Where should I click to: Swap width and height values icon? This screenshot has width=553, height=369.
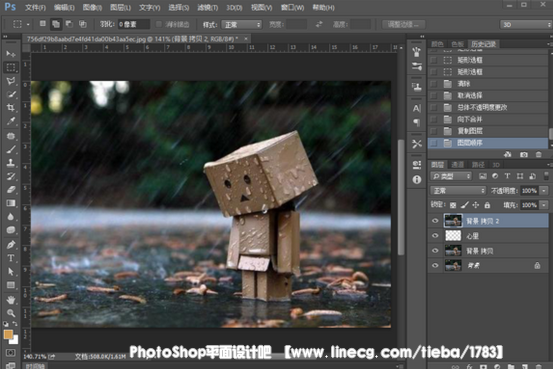pos(319,24)
